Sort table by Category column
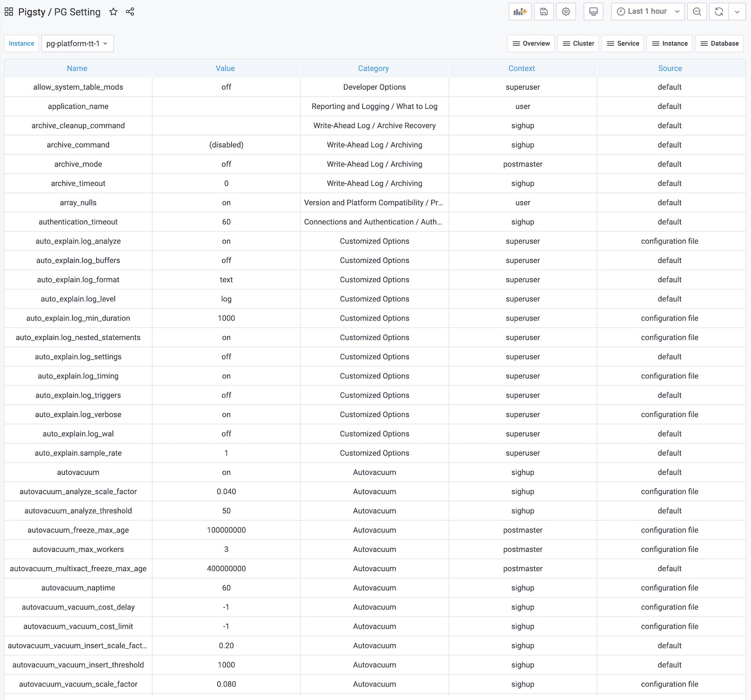751x700 pixels. [x=374, y=68]
